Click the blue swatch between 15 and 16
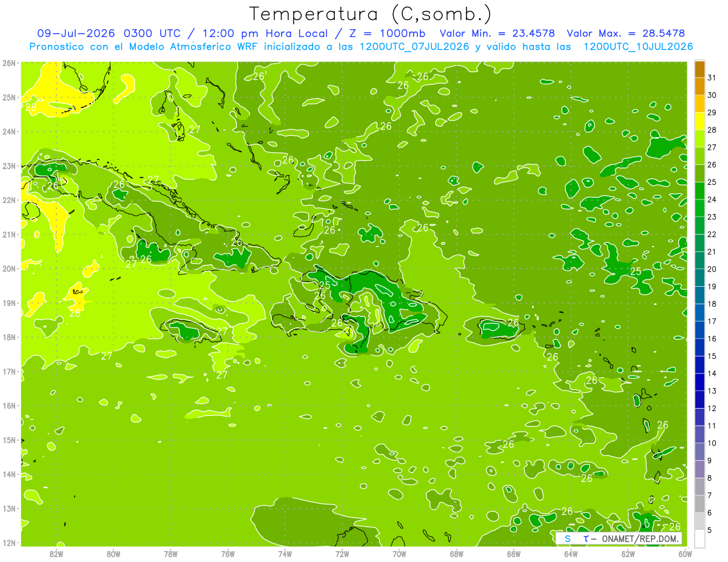728x562 pixels. tap(699, 347)
